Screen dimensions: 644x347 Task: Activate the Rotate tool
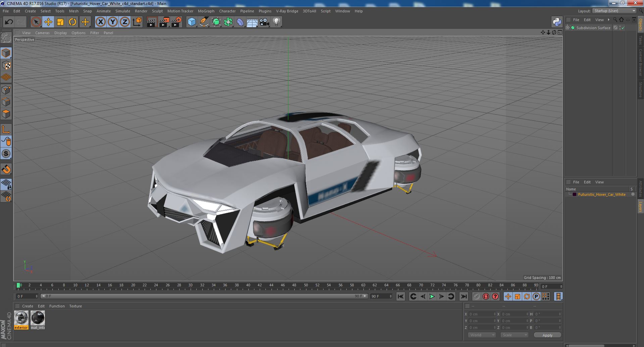pos(72,22)
